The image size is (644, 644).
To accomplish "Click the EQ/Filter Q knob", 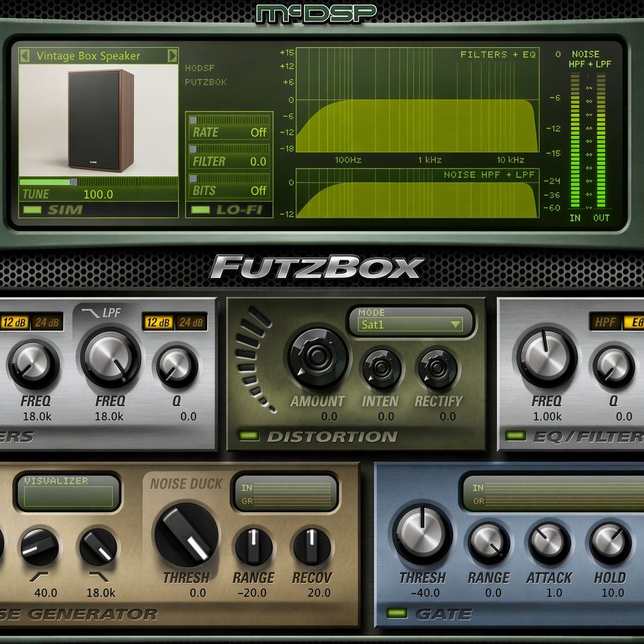I will (614, 367).
